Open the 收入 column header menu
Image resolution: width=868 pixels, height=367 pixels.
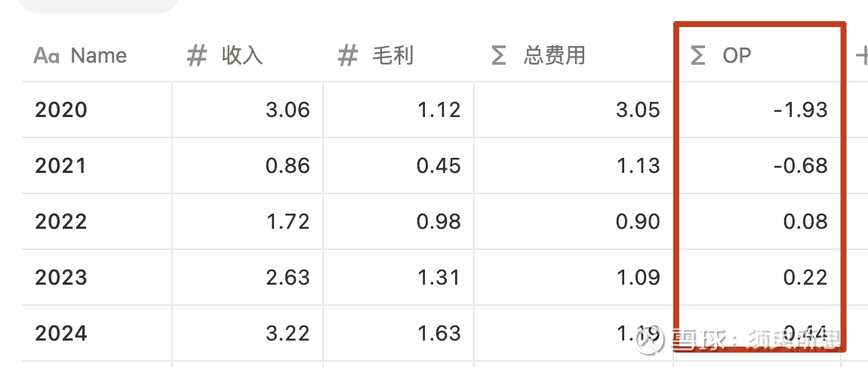pyautogui.click(x=248, y=55)
